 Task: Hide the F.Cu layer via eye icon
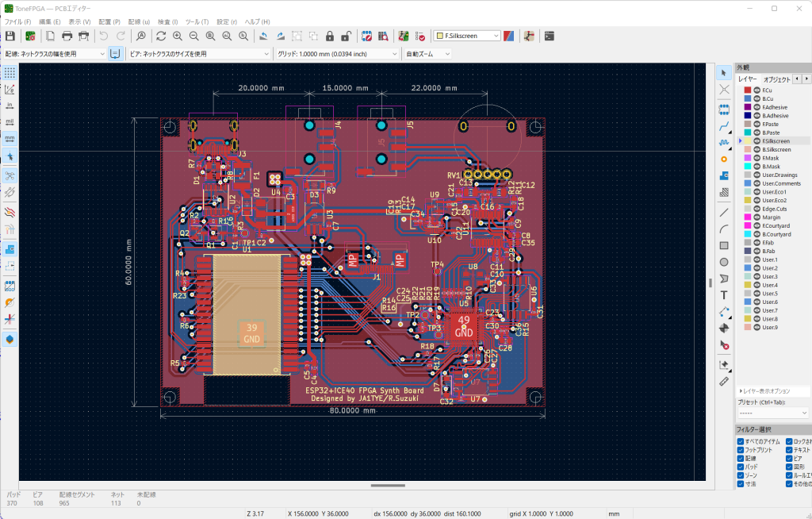click(756, 90)
